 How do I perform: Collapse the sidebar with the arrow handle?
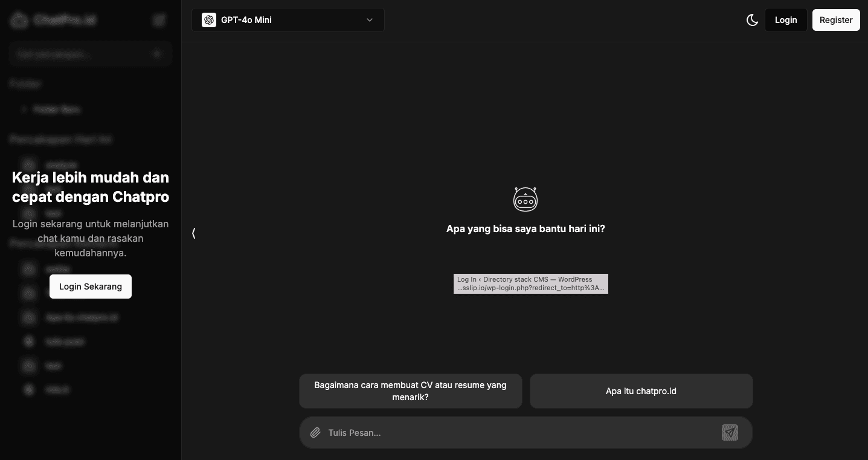point(194,233)
